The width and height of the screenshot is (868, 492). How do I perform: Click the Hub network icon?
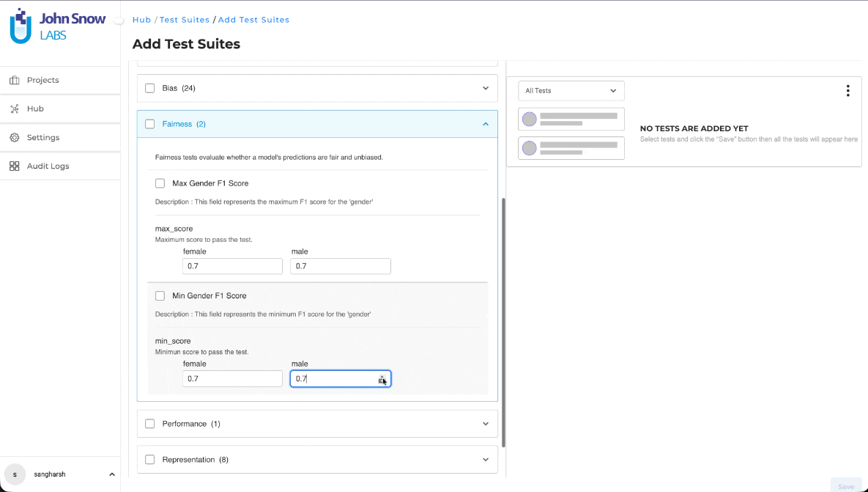tap(15, 109)
